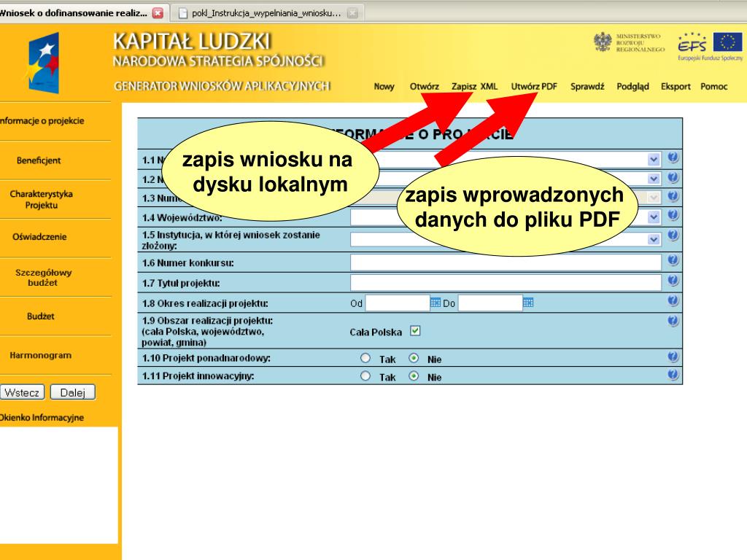Switch to the Wniosek o dofinansowanie browser tab

tap(83, 13)
